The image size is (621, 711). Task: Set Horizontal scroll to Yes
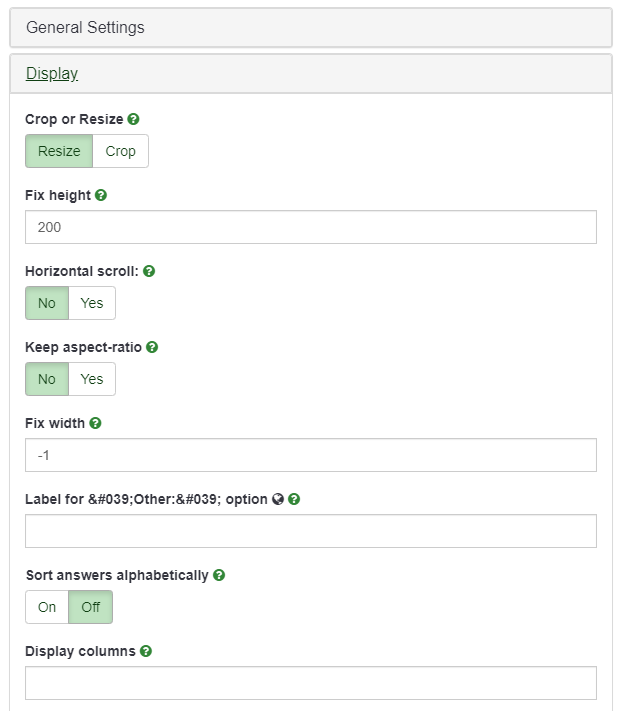point(92,303)
